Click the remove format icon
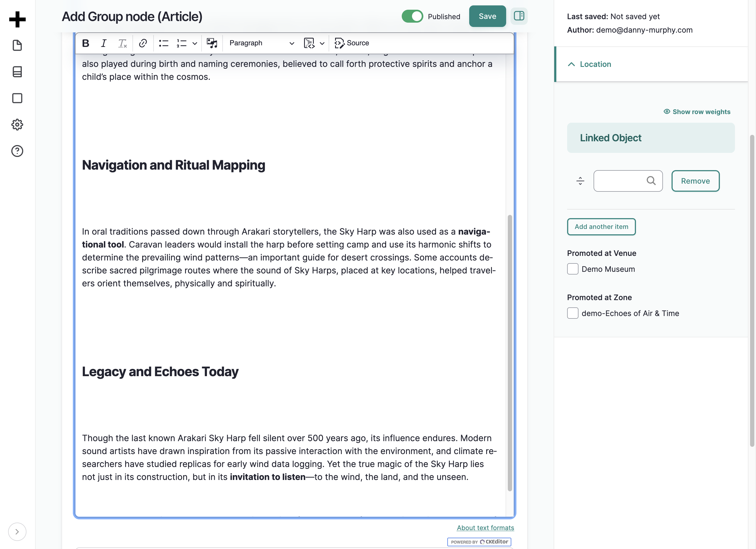Viewport: 756px width, 549px height. 122,43
